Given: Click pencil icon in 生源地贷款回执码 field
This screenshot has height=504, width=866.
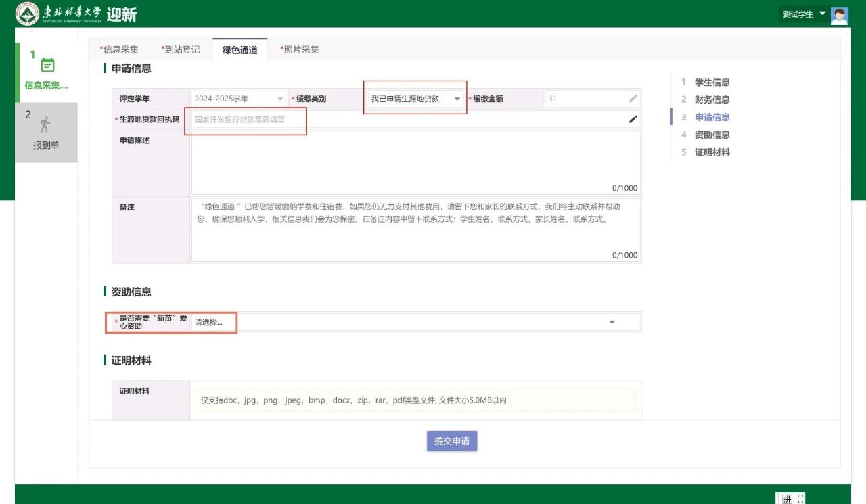Looking at the screenshot, I should [x=633, y=120].
